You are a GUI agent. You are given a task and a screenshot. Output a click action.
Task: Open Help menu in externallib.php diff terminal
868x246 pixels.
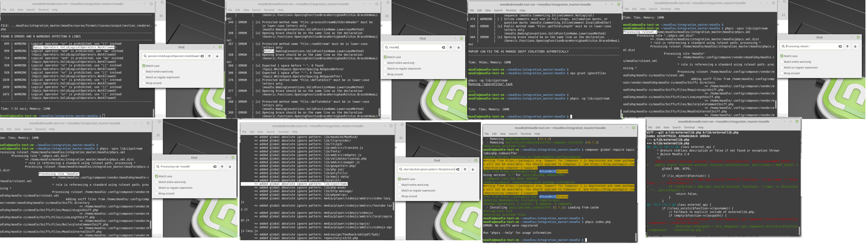coord(700,127)
